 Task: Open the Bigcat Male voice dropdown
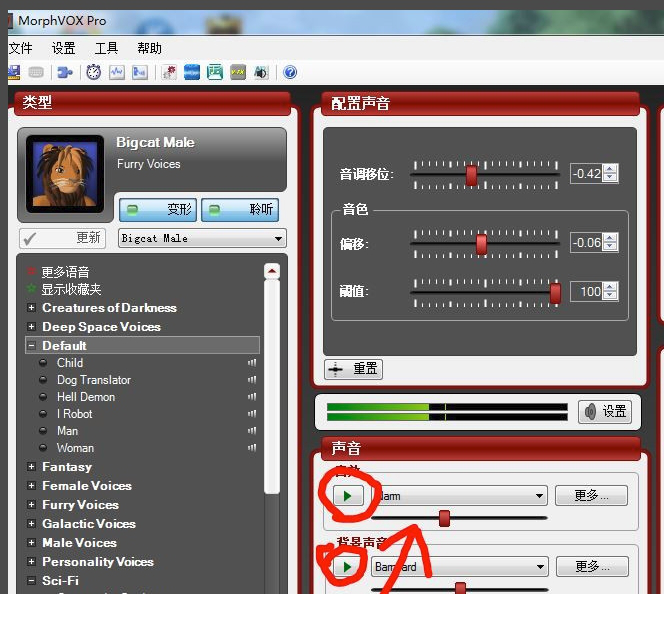pyautogui.click(x=202, y=238)
